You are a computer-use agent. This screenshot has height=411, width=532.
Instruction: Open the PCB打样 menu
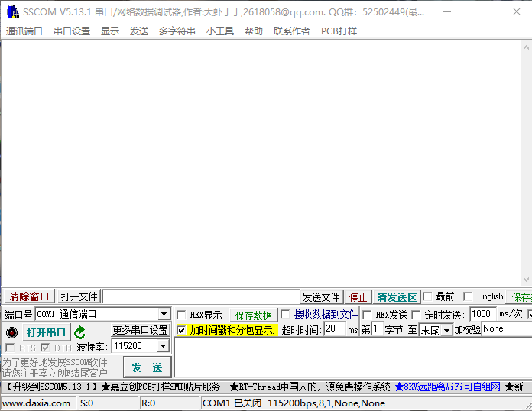(x=339, y=31)
